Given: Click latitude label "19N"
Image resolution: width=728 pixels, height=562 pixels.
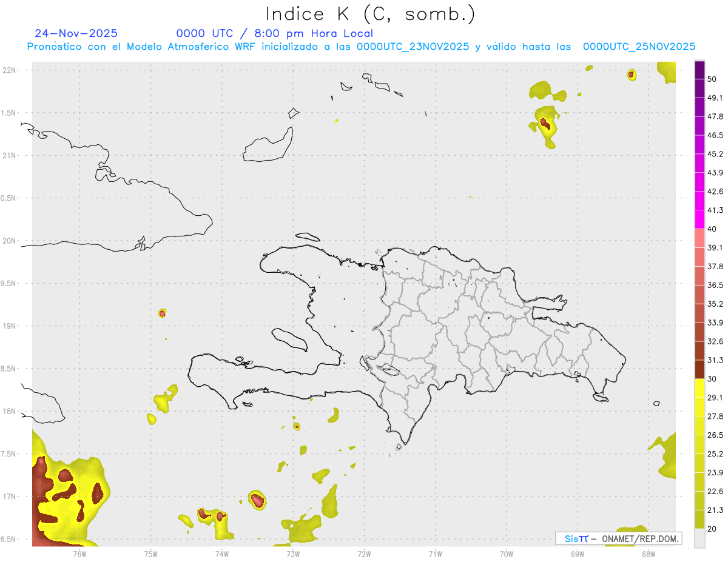Looking at the screenshot, I should [10, 326].
